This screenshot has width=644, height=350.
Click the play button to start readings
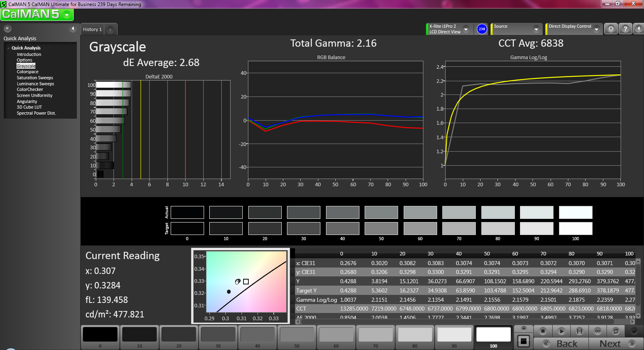coord(561,331)
